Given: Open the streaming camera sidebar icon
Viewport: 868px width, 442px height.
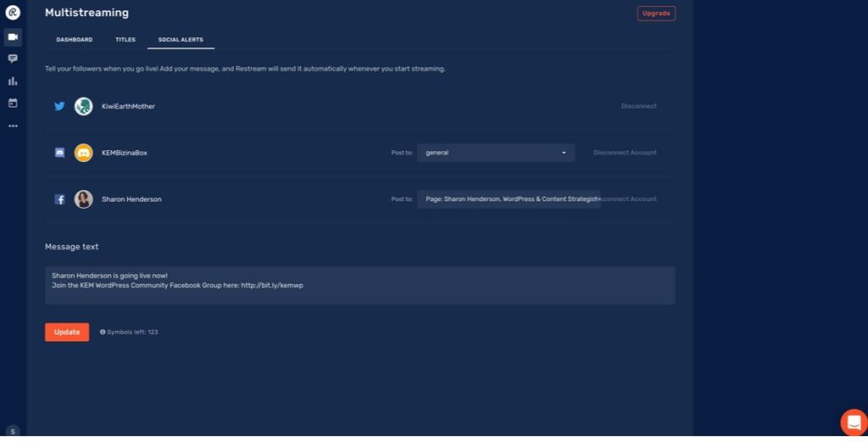Looking at the screenshot, I should coord(13,37).
